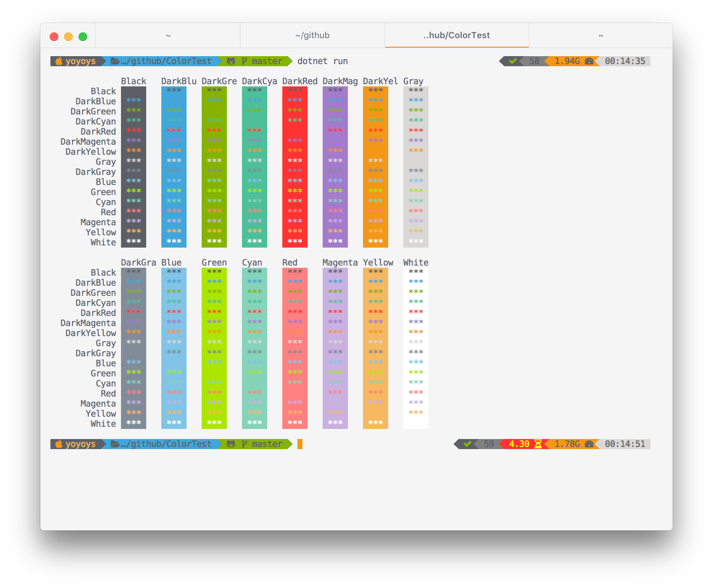
Task: Click the gauge icon next to 1.94G
Action: click(x=589, y=61)
